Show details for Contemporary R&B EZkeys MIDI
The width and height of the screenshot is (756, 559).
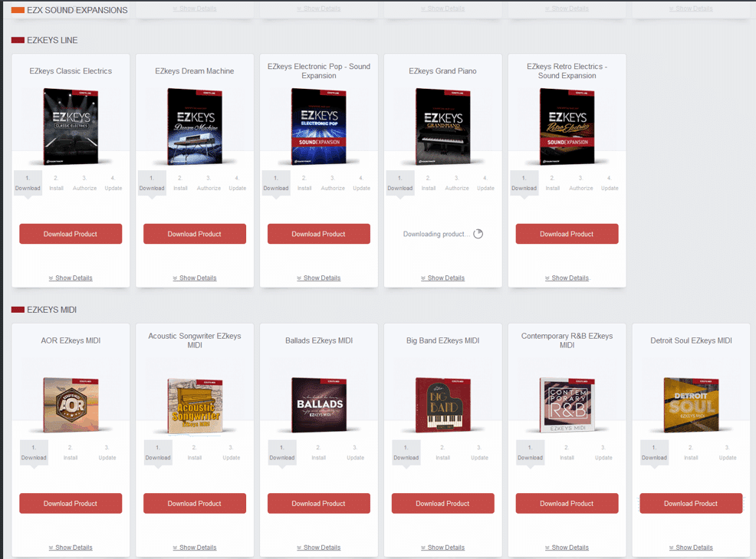point(567,548)
